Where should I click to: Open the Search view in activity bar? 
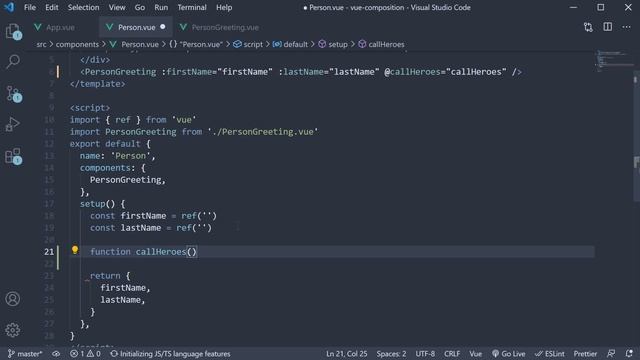(13, 62)
